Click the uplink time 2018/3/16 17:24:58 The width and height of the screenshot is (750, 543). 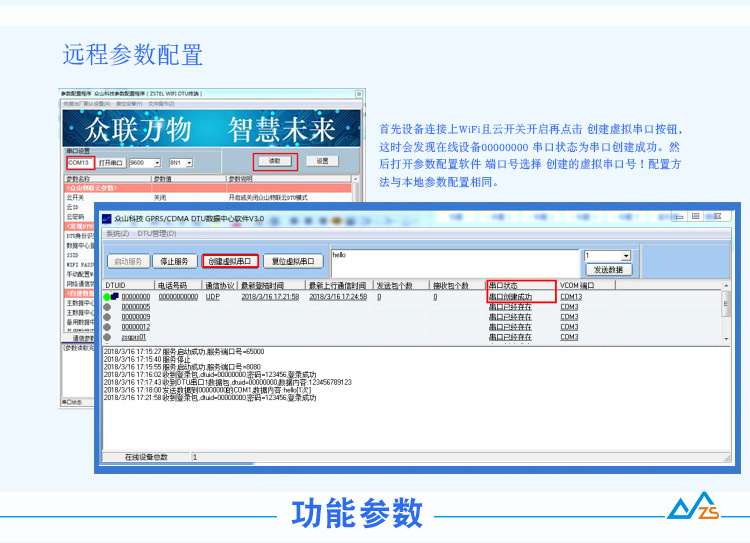[338, 297]
